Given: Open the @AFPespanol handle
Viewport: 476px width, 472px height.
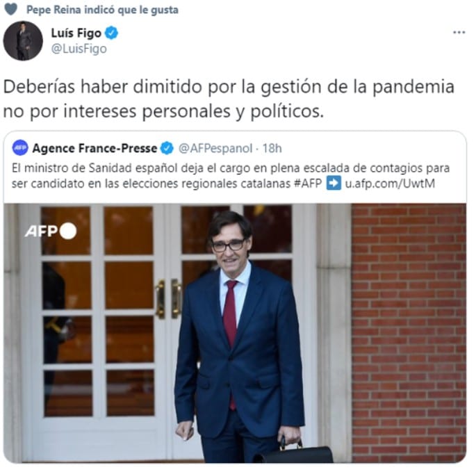Looking at the screenshot, I should tap(215, 149).
